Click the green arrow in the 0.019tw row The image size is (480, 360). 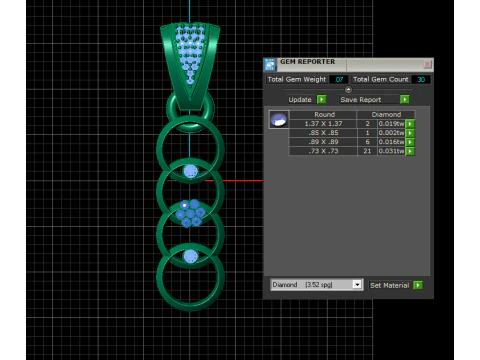point(410,124)
